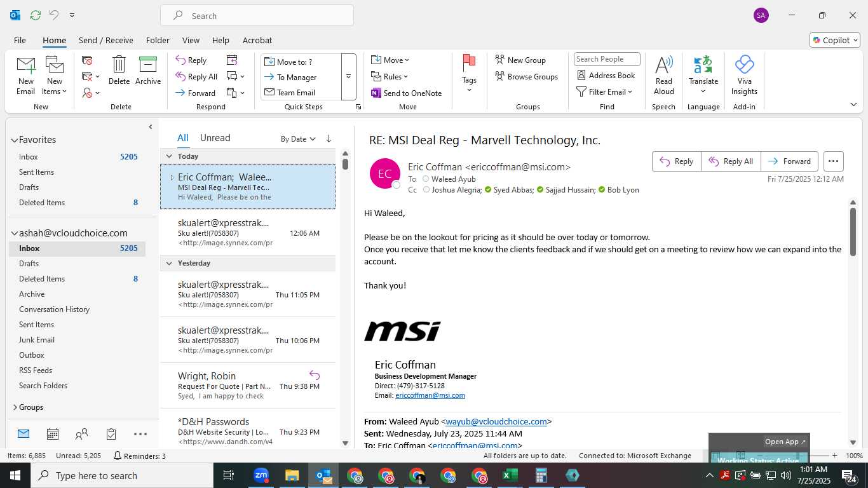Collapse the Today message group
Viewport: 868px width, 488px height.
tap(169, 156)
